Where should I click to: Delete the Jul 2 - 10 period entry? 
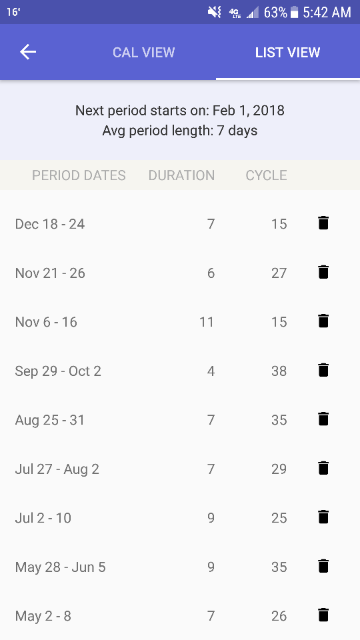click(323, 517)
